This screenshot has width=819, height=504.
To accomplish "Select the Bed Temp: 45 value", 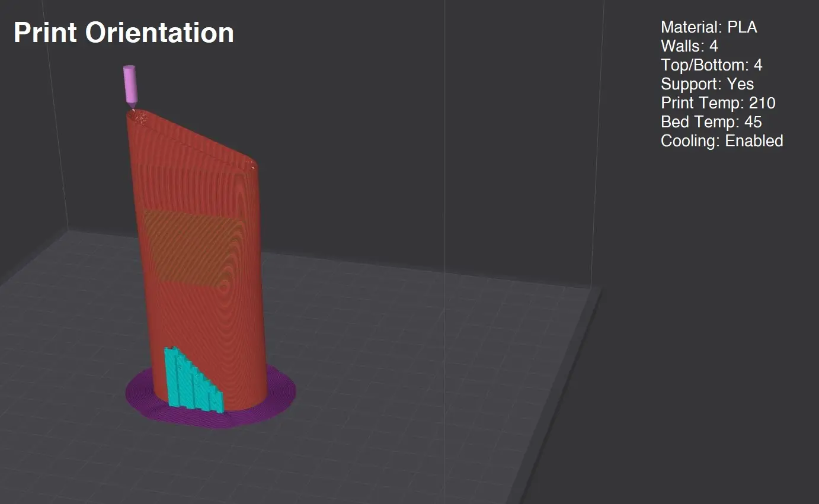I will click(711, 122).
